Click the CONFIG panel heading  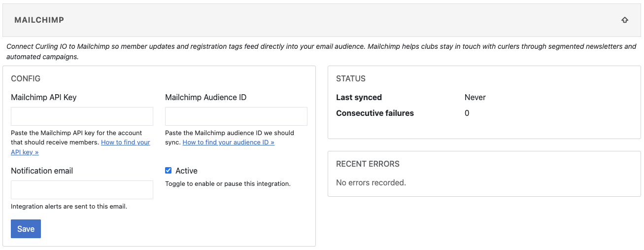coord(26,78)
